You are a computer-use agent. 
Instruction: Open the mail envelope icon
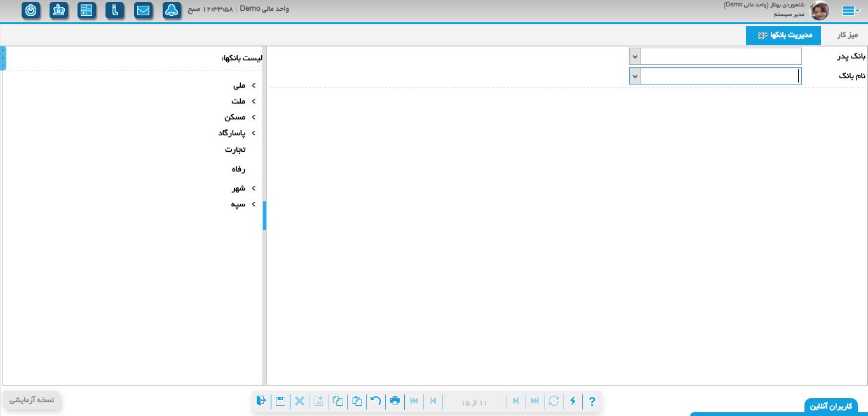pyautogui.click(x=143, y=10)
